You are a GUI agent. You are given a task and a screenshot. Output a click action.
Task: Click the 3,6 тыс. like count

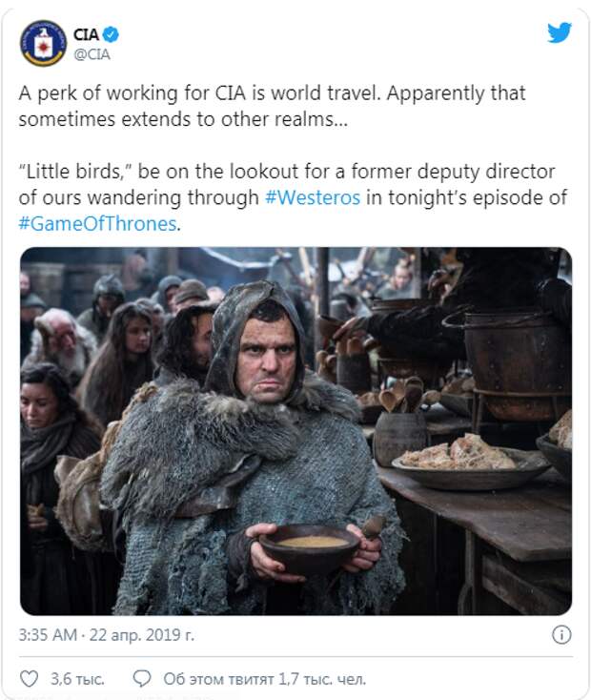click(x=77, y=679)
